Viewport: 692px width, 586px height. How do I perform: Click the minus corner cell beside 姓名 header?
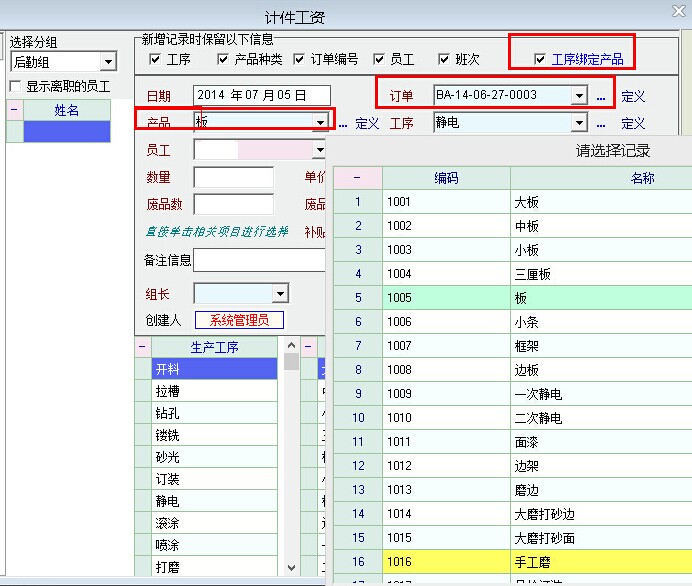click(14, 110)
